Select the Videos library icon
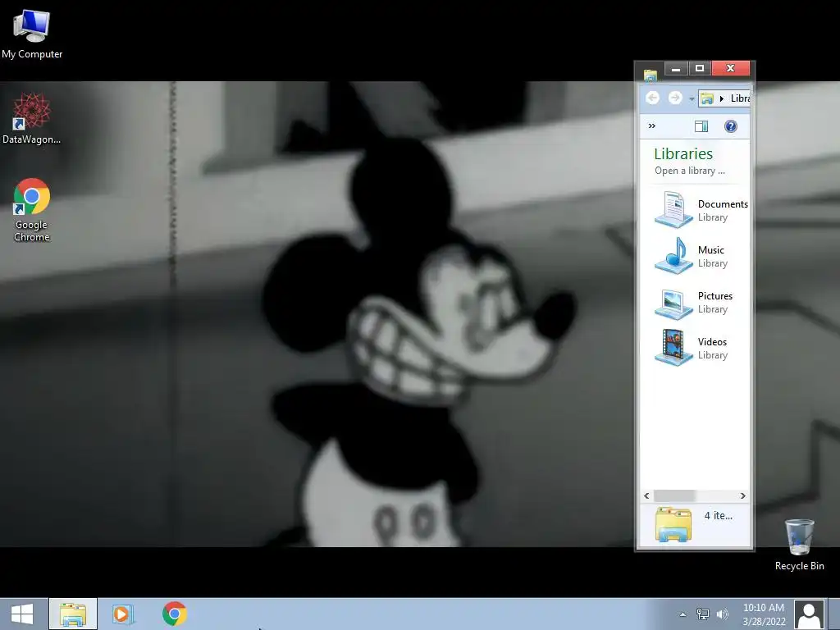 tap(673, 347)
